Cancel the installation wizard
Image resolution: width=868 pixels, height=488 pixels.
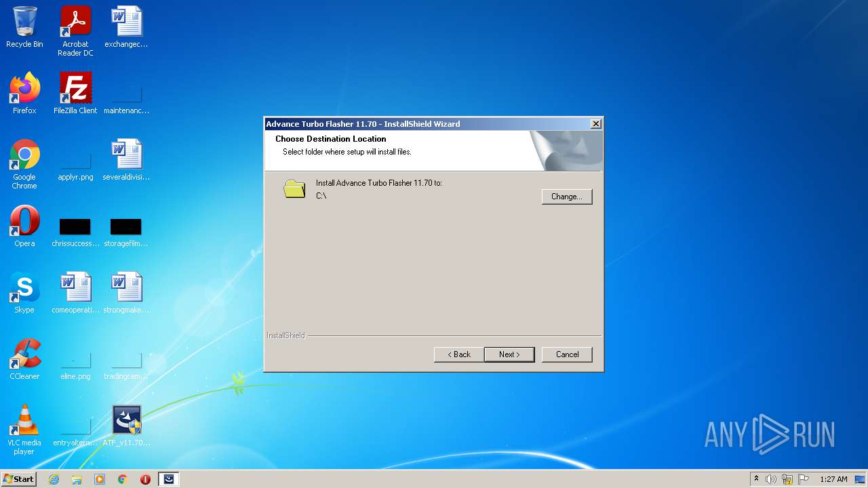(x=567, y=354)
